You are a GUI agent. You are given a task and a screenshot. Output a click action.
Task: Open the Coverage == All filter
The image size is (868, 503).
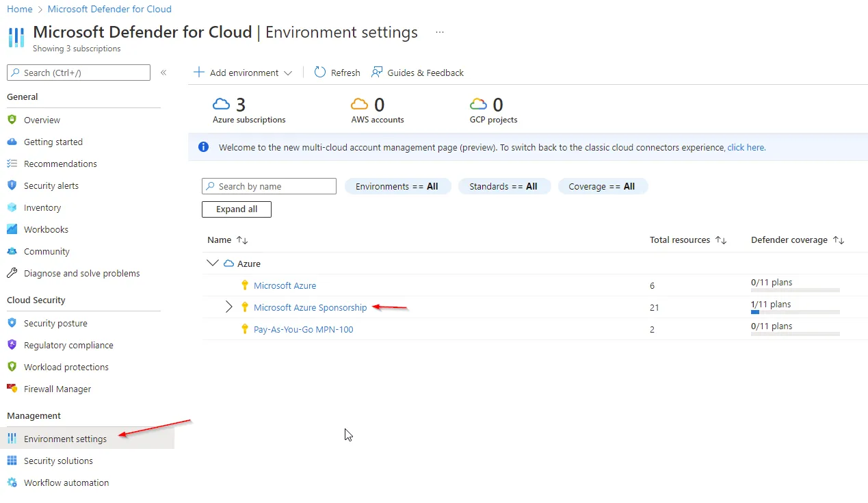[603, 186]
